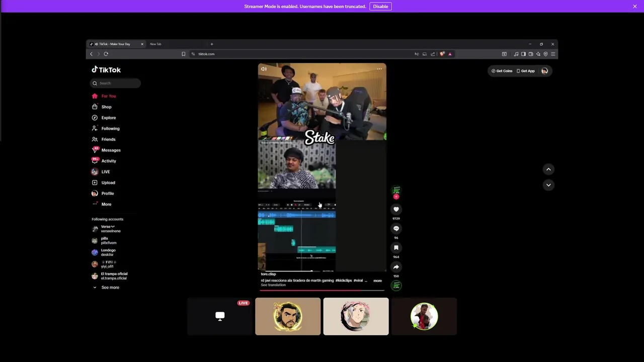Open the pillxfivem followed account

tap(104, 241)
